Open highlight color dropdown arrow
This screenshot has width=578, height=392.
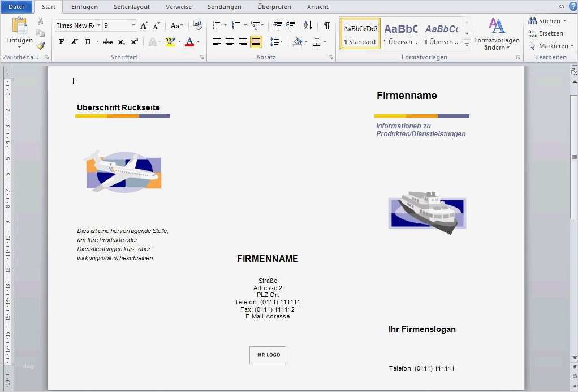pos(179,42)
